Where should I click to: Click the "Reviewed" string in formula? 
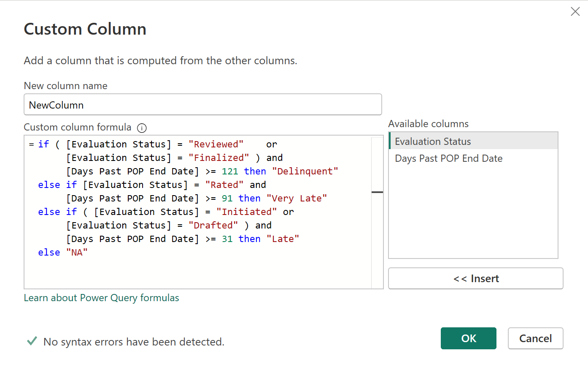216,144
